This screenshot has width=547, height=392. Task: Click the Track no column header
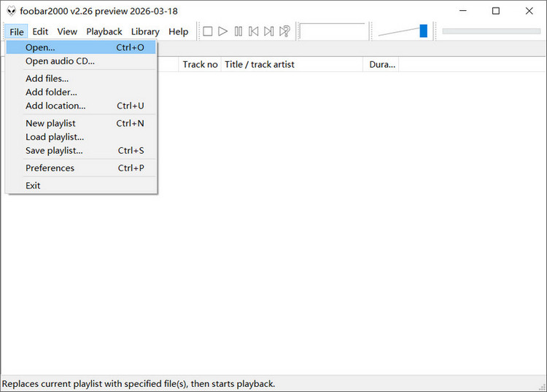coord(200,64)
